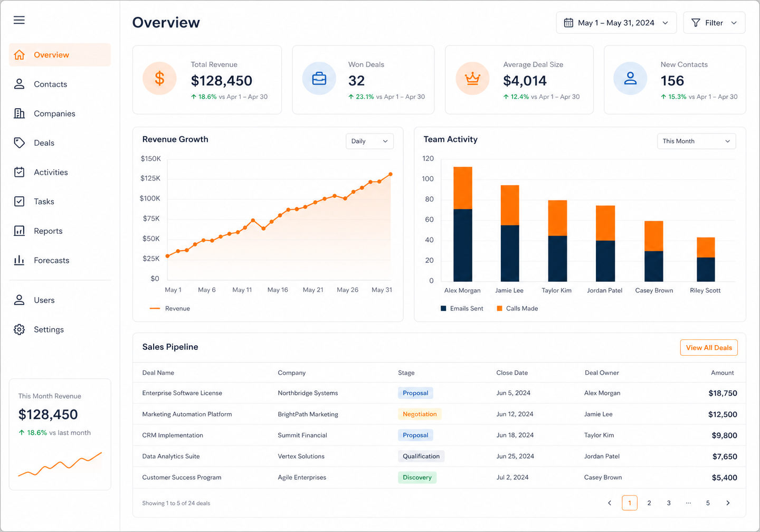Click Alex Morgan's bar in Team Activity
Image resolution: width=760 pixels, height=532 pixels.
(x=463, y=224)
